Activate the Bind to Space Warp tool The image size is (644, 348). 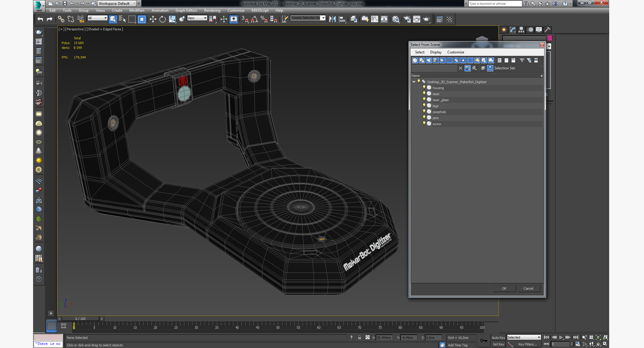pos(80,19)
